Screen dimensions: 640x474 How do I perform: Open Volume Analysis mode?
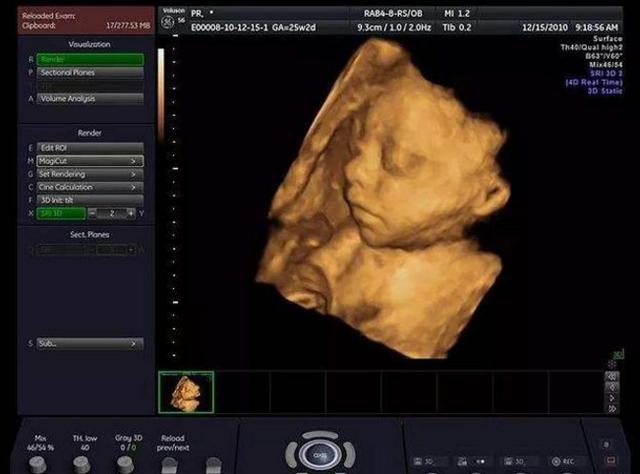tap(90, 99)
